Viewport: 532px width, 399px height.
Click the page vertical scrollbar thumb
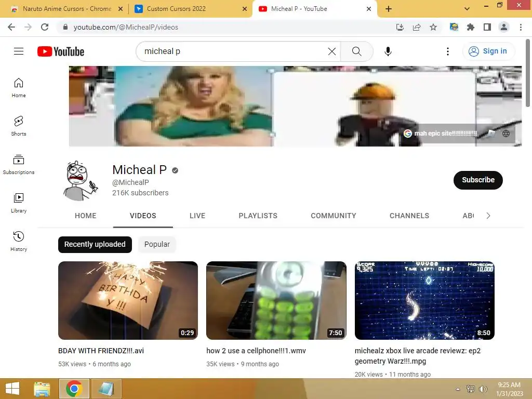(x=528, y=73)
